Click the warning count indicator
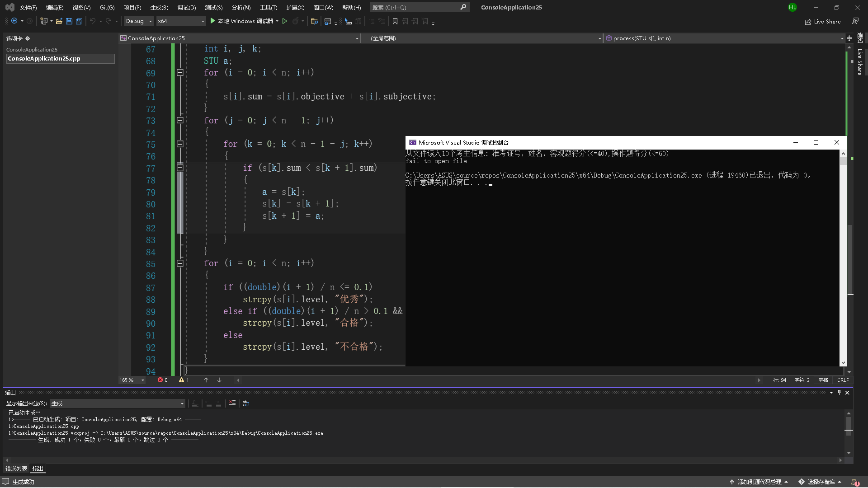The height and width of the screenshot is (488, 868). pyautogui.click(x=184, y=380)
